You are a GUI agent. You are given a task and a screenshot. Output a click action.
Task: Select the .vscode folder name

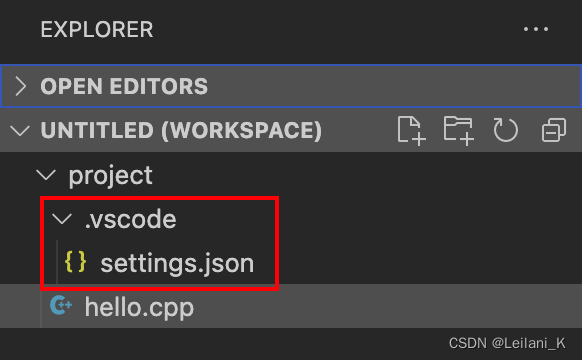[x=130, y=219]
